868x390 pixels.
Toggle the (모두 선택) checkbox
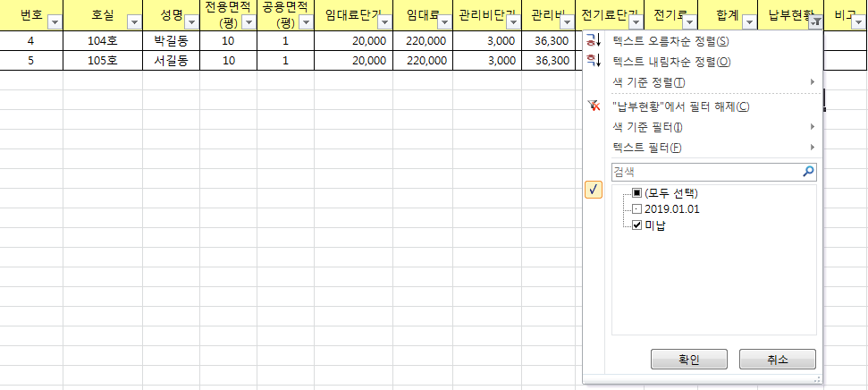point(636,193)
